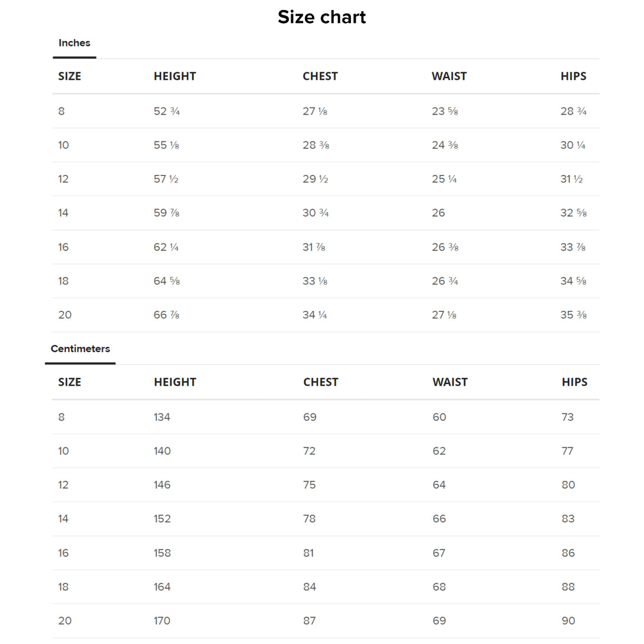644x644 pixels.
Task: Click the 134 height value in centimeters
Action: coord(162,417)
